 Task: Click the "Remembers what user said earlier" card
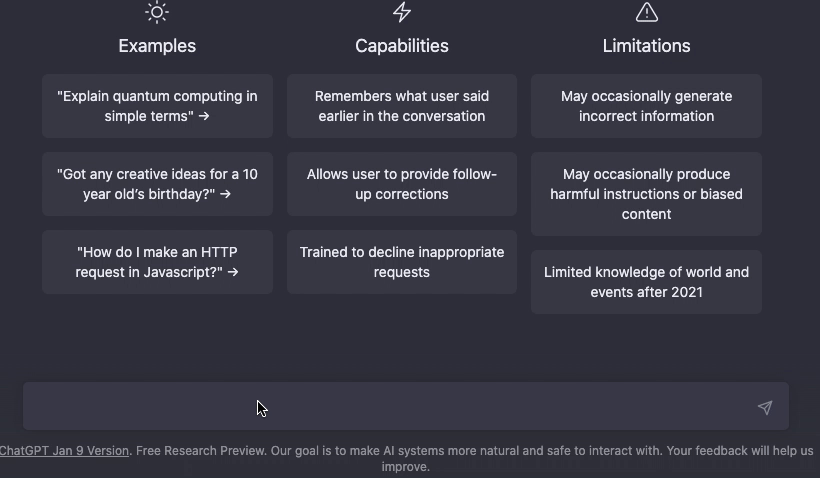pyautogui.click(x=402, y=106)
